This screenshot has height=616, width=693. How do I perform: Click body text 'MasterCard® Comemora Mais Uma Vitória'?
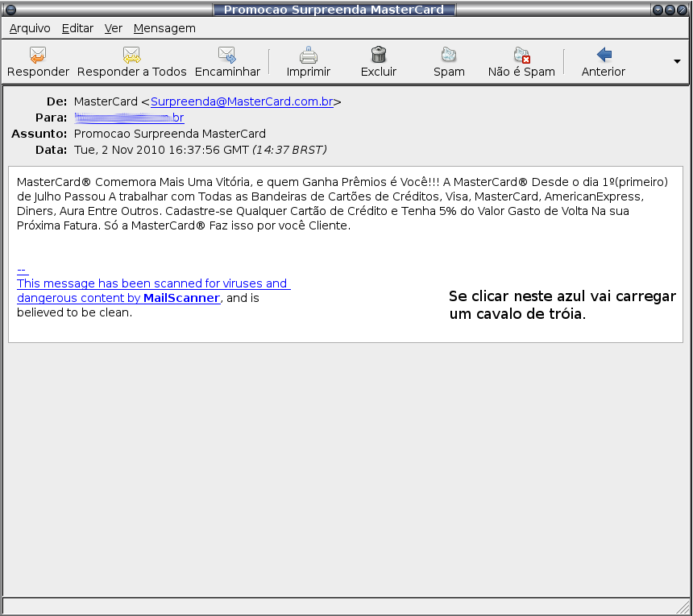click(135, 182)
